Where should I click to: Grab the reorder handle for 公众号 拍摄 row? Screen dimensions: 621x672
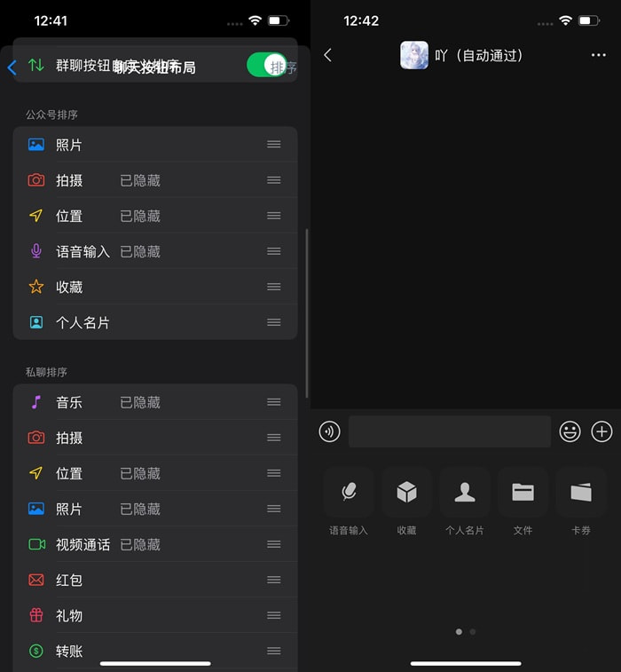pyautogui.click(x=273, y=180)
